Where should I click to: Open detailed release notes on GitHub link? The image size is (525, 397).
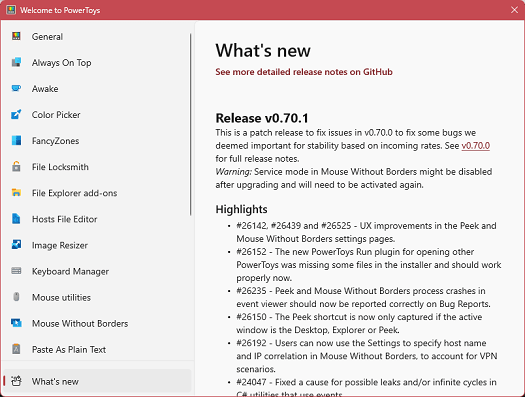point(304,72)
